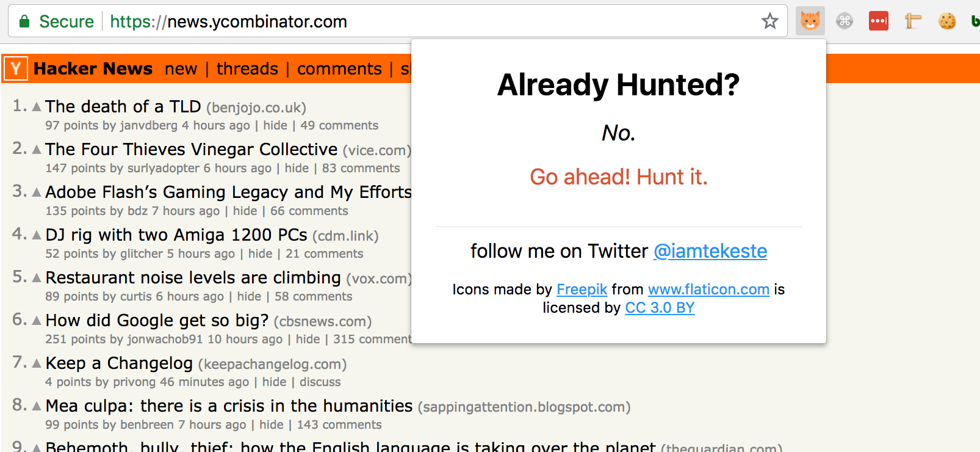Open 'The Four Thieves Vinegar Collective' story

pyautogui.click(x=192, y=149)
